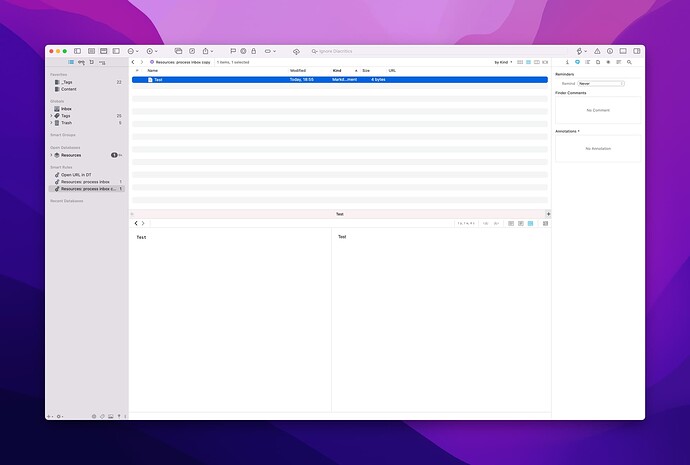Switch the Markdown preview to source-only mode

tap(511, 223)
